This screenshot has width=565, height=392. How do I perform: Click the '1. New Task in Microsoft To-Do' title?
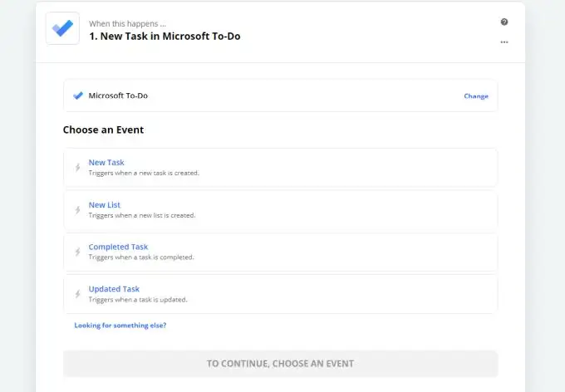tap(165, 37)
